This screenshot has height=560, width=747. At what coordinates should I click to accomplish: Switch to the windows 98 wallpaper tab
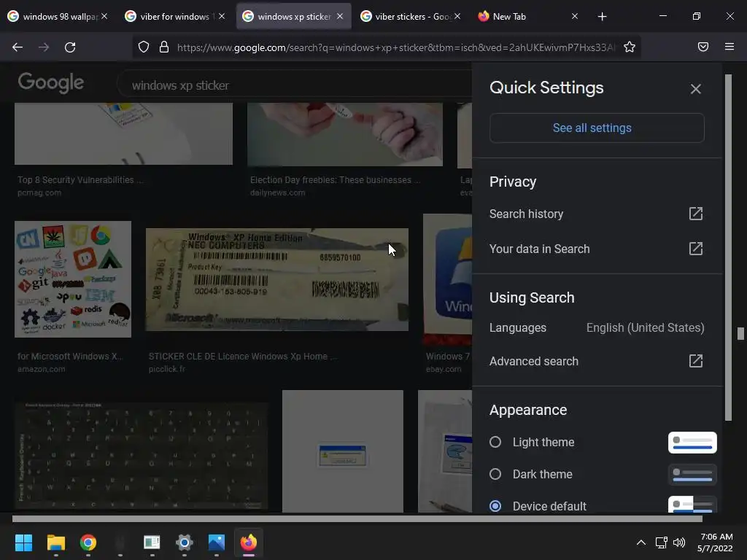59,17
